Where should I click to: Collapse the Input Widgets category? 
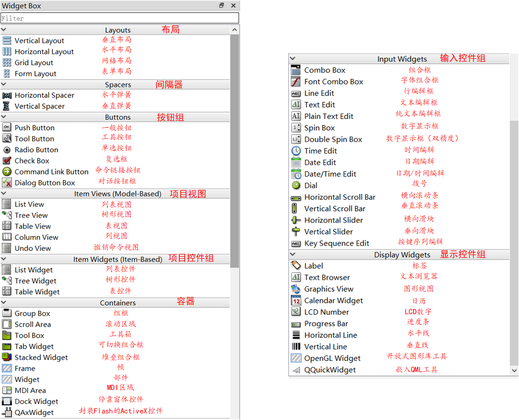[x=293, y=58]
